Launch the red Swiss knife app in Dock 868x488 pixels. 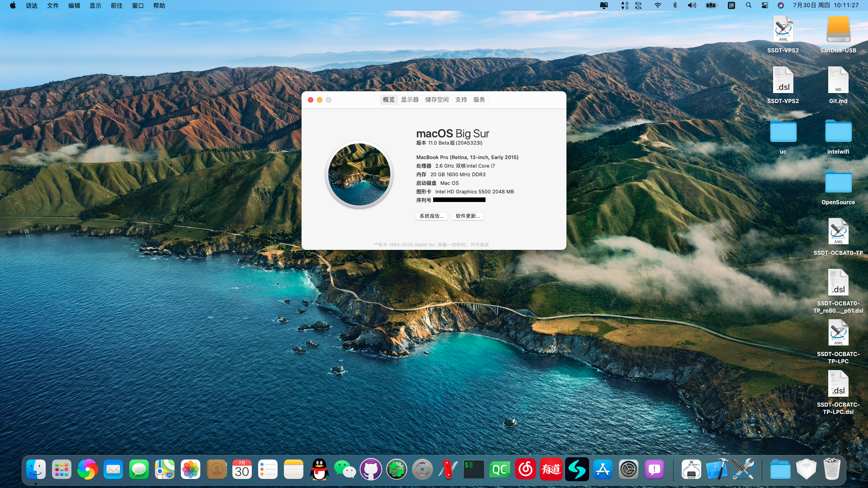(x=448, y=469)
